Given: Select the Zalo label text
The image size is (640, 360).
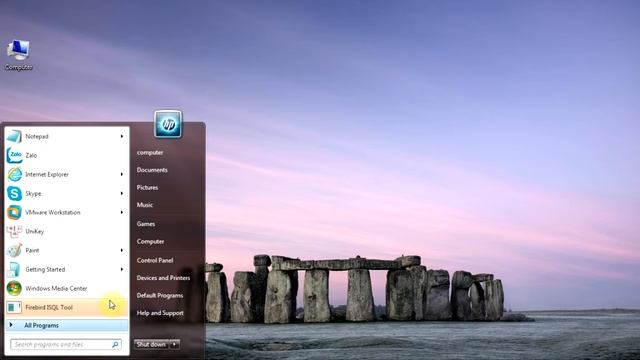Looking at the screenshot, I should [x=31, y=155].
